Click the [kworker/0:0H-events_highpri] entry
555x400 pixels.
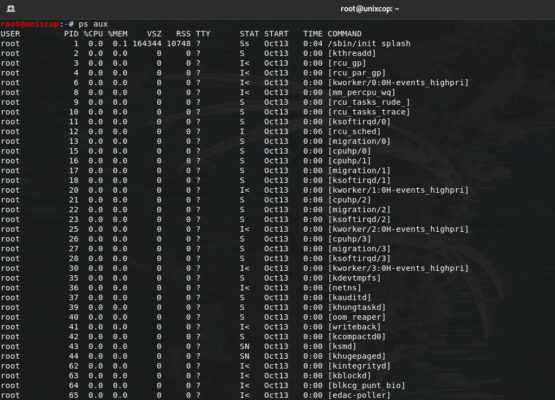tap(398, 83)
